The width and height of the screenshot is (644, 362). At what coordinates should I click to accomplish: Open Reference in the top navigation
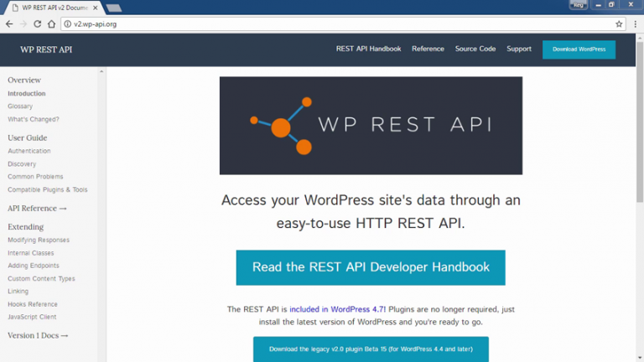(x=428, y=49)
